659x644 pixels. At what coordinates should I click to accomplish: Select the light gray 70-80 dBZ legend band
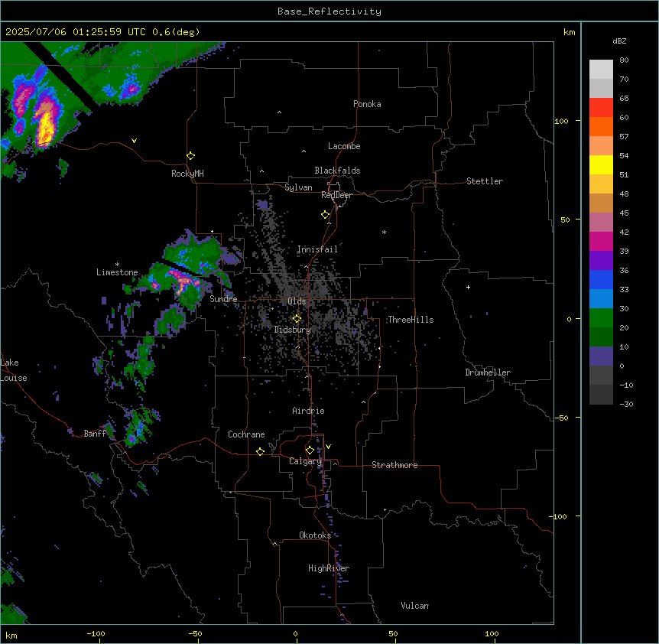[601, 70]
